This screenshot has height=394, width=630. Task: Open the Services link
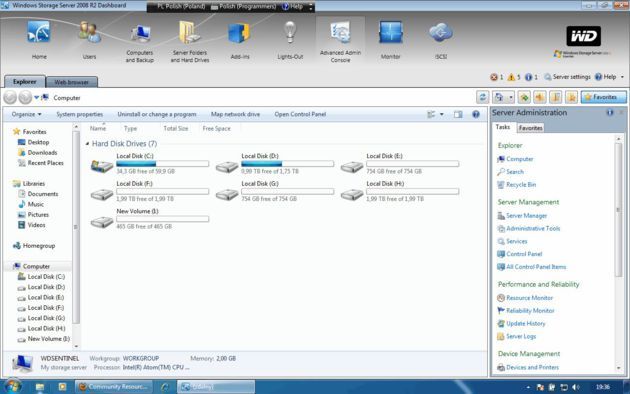pyautogui.click(x=516, y=241)
